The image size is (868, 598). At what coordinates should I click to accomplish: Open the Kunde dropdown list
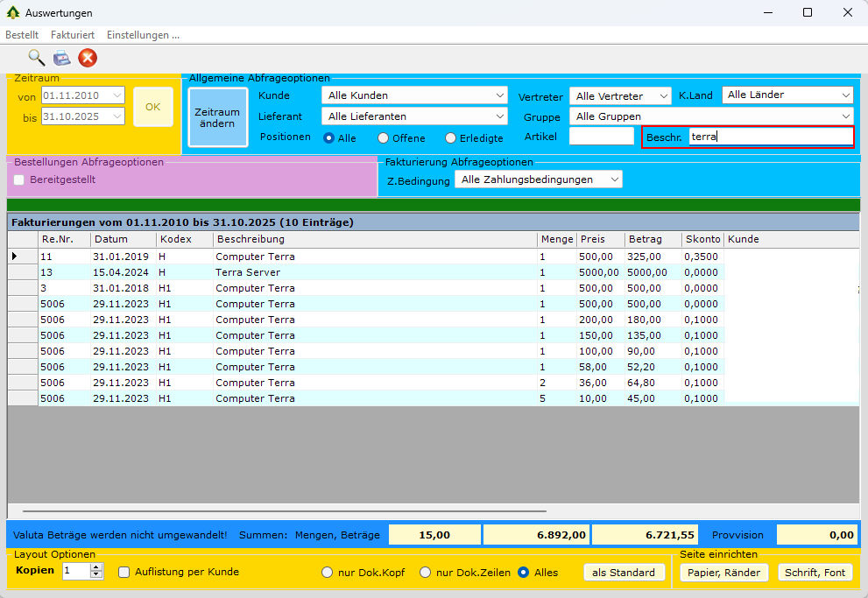point(414,95)
